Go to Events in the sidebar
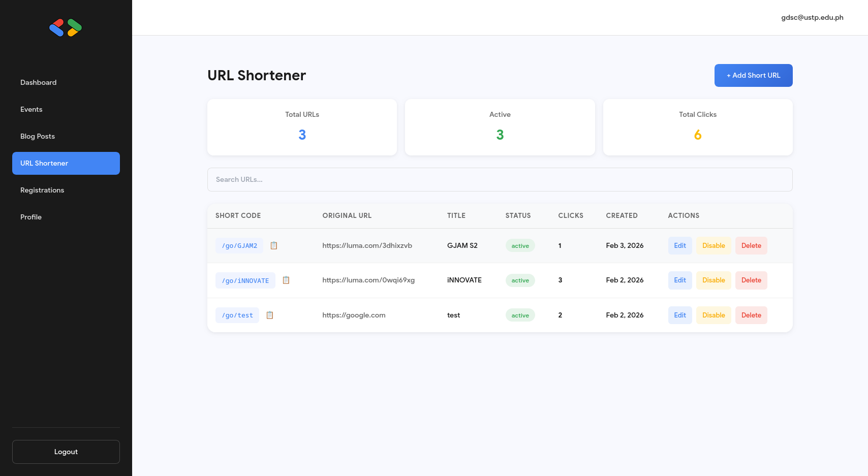Screen dimensions: 868x476 [x=66, y=109]
